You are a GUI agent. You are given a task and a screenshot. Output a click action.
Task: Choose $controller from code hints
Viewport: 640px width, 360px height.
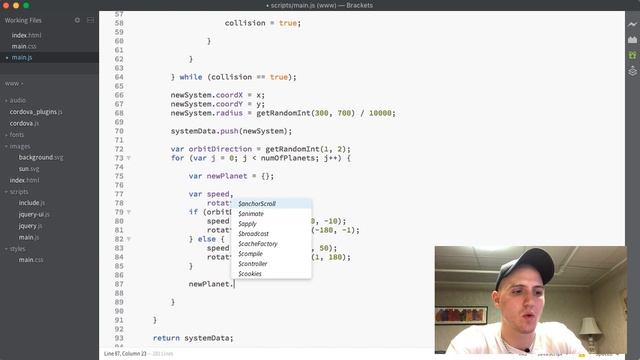[271, 264]
